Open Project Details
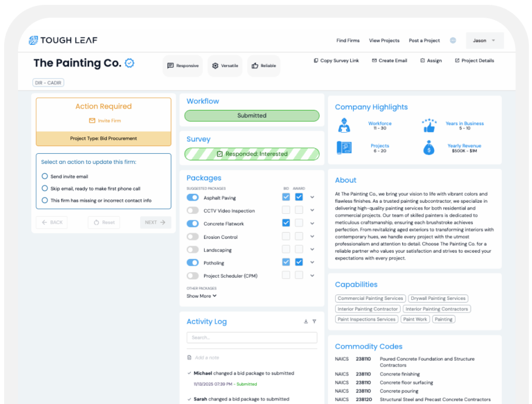Image resolution: width=532 pixels, height=404 pixels. pos(474,61)
